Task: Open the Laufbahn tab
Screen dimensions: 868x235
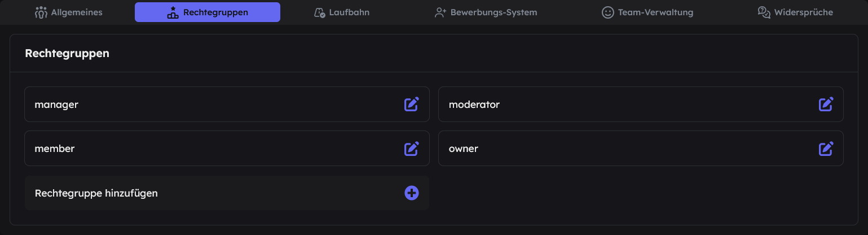Action: 342,12
